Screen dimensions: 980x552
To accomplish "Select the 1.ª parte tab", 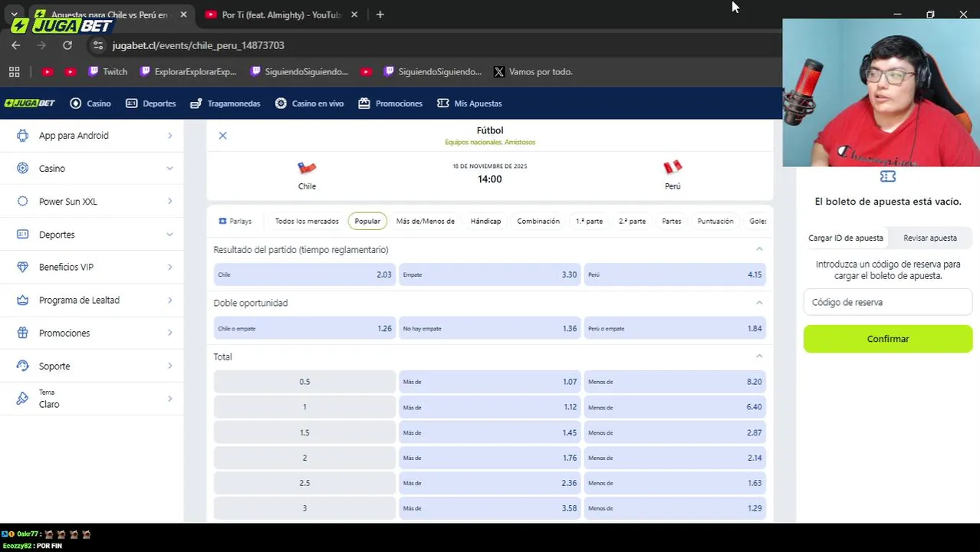I will tap(589, 221).
